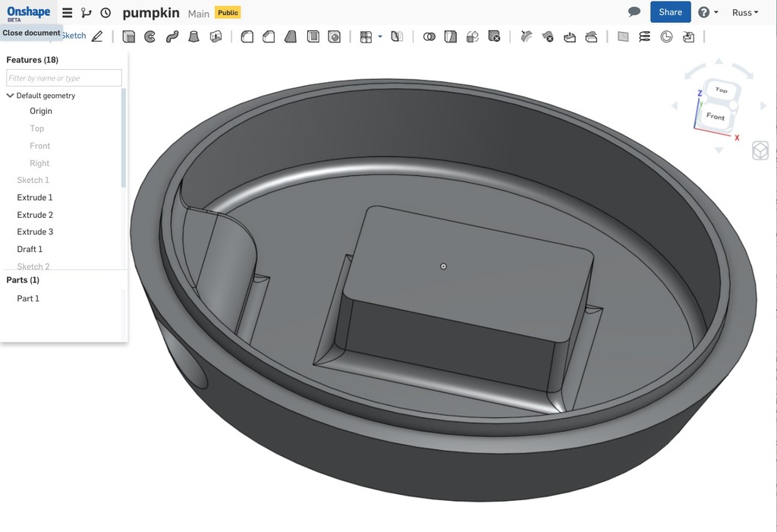Click the view cube right arrow

763,105
